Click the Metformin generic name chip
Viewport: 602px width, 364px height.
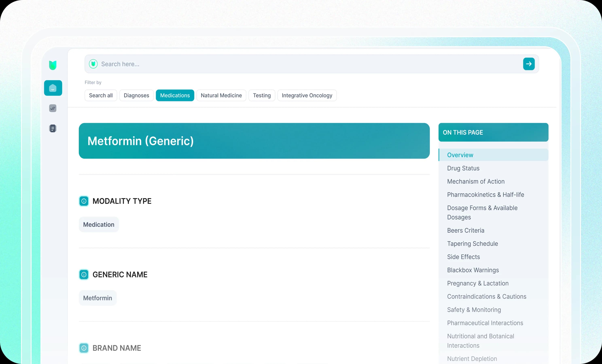(98, 298)
